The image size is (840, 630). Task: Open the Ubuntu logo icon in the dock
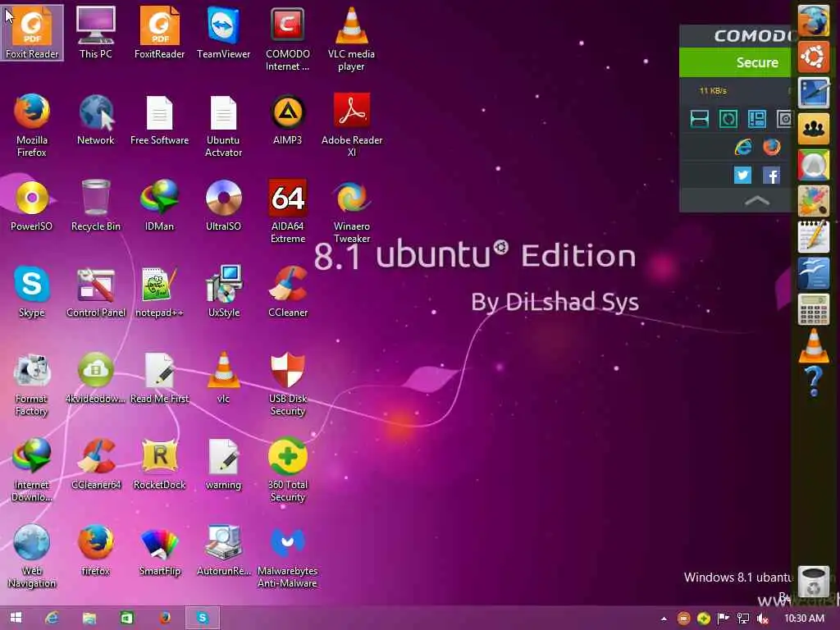pyautogui.click(x=813, y=57)
